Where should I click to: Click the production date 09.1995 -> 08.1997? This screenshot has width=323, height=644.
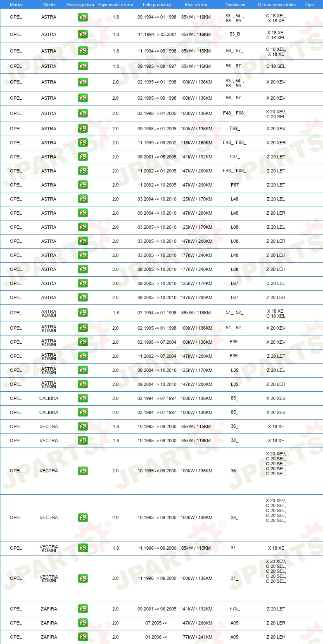coord(157,66)
